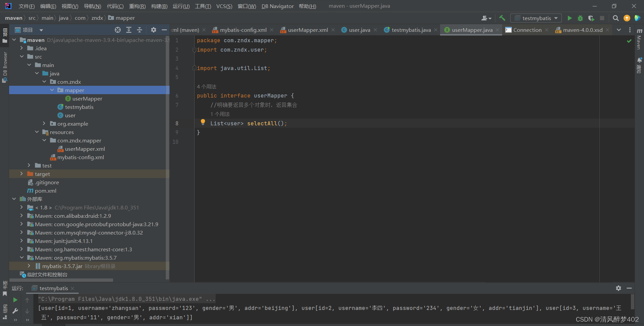Start debugging with the bug icon
This screenshot has width=644, height=326.
pos(580,18)
